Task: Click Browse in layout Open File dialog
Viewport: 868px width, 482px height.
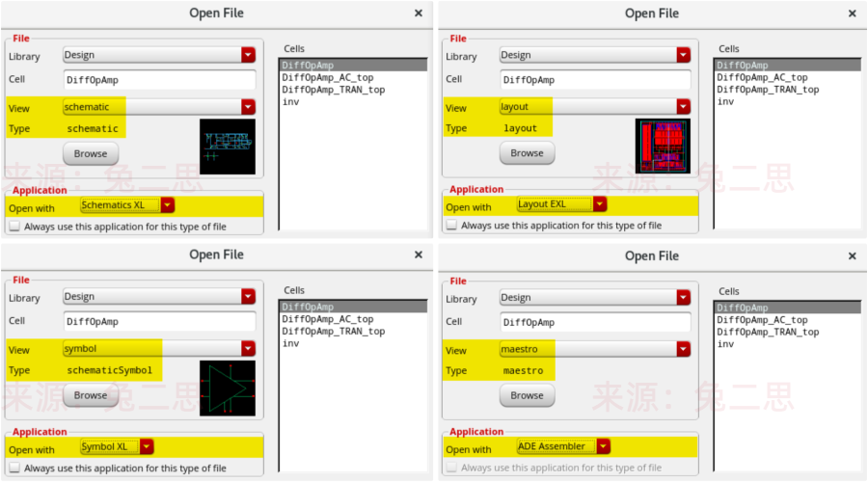Action: pyautogui.click(x=527, y=153)
